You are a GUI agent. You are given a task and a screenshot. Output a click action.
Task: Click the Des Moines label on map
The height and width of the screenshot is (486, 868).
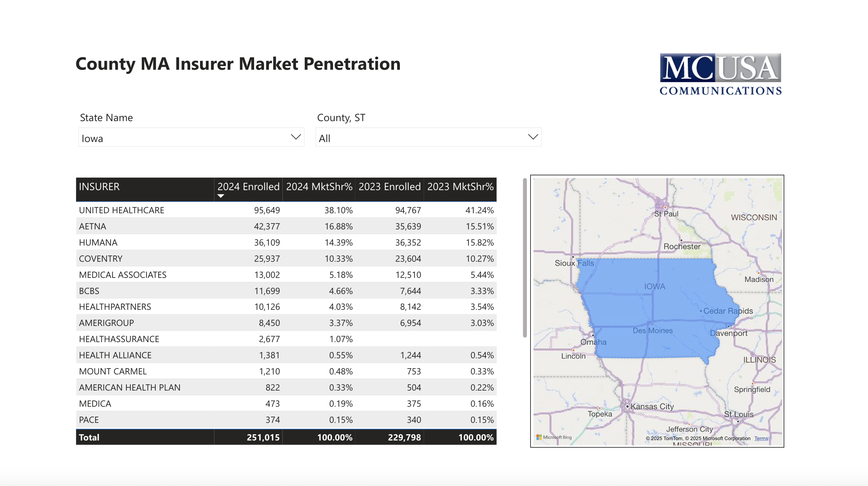pyautogui.click(x=652, y=330)
